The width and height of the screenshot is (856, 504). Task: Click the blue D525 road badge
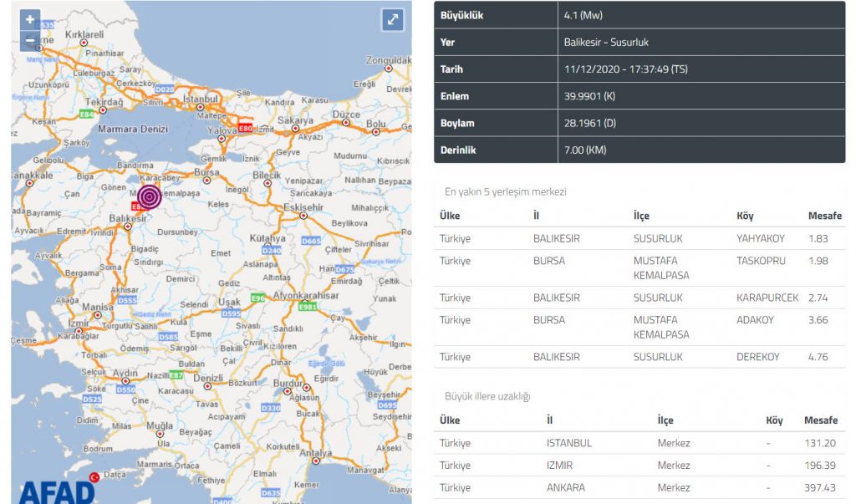[x=92, y=400]
